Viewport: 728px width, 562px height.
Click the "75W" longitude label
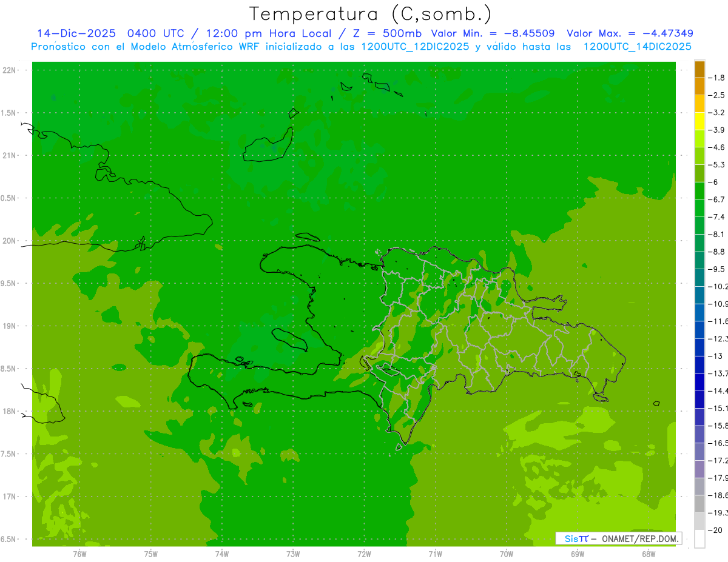coord(150,554)
